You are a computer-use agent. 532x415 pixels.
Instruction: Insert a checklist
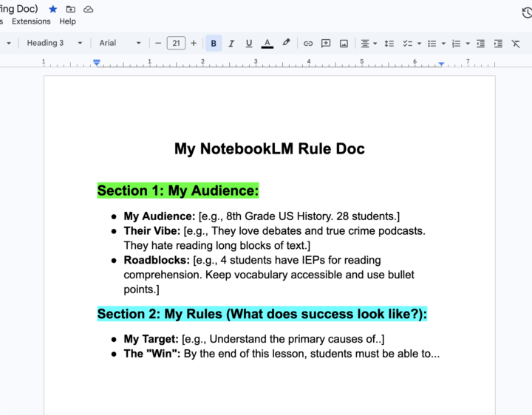(407, 44)
